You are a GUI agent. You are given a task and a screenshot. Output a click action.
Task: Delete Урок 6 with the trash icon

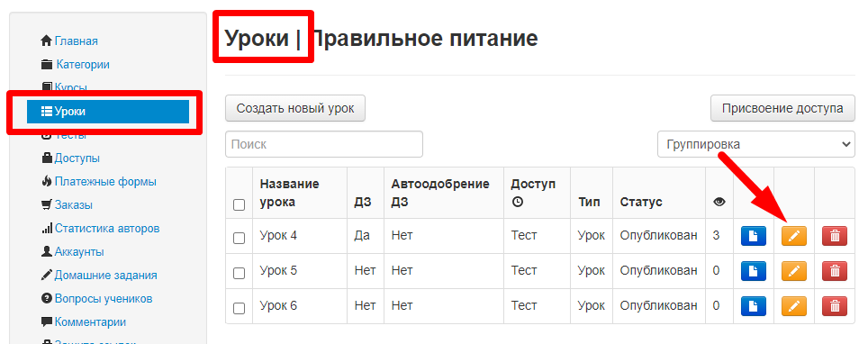tap(835, 306)
